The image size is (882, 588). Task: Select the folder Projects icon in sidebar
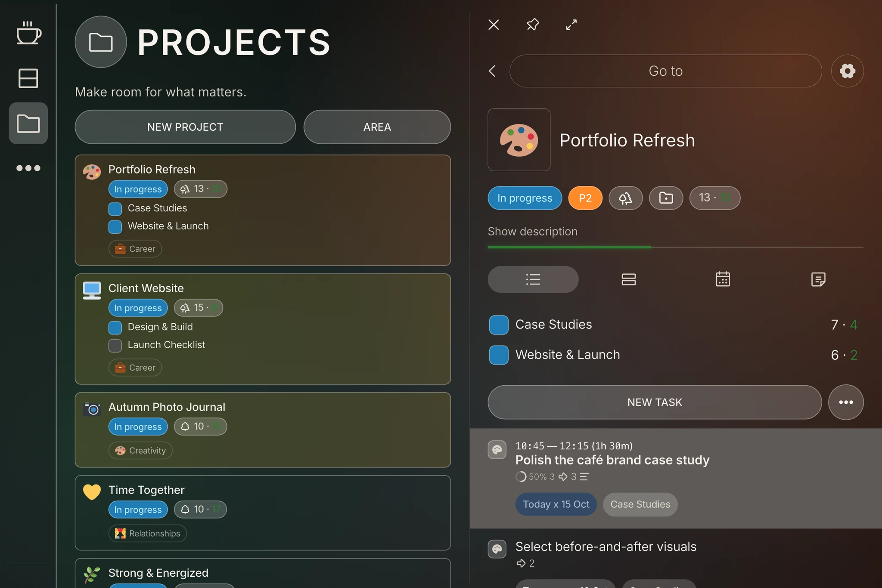28,123
